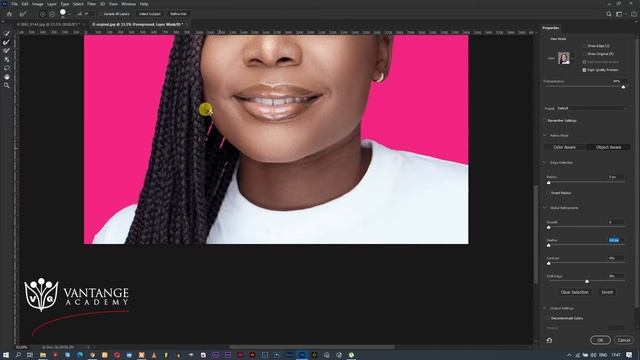This screenshot has width=640, height=360.
Task: Enable Smart Radius checkbox
Action: (x=549, y=193)
